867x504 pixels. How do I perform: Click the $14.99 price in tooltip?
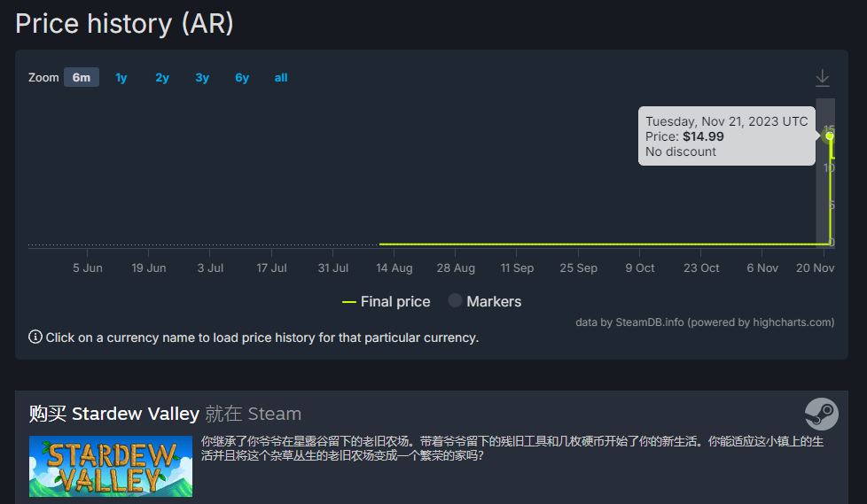pos(703,136)
